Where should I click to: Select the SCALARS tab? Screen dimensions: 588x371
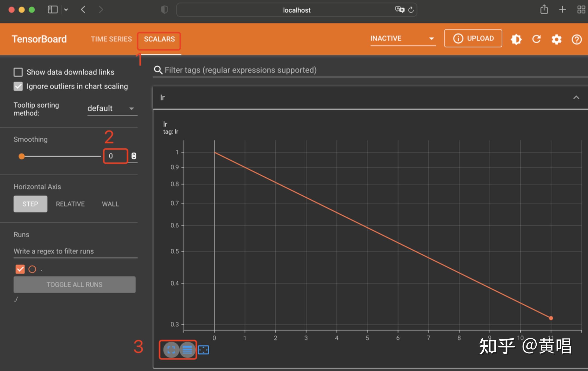[x=159, y=39]
